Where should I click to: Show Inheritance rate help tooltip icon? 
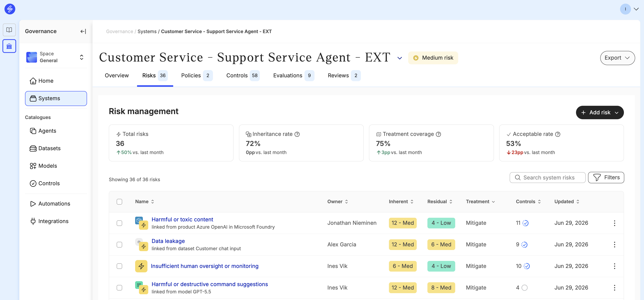click(x=297, y=134)
